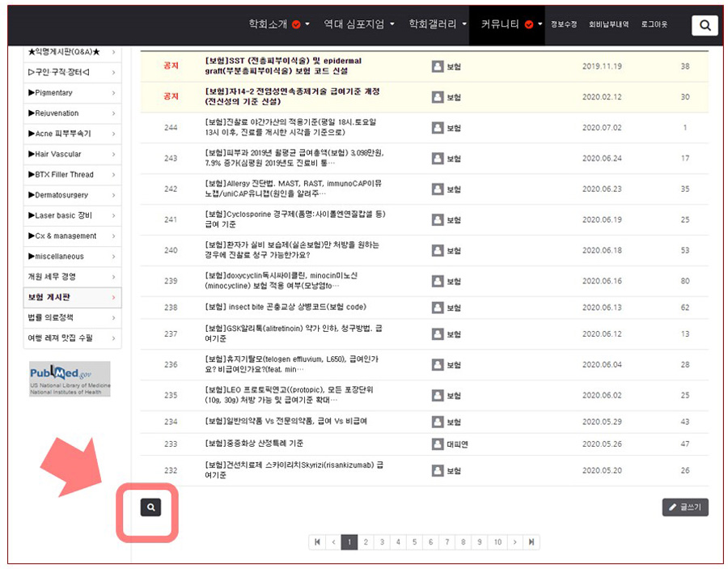Go to the first page using pagination arrow
The image size is (728, 569).
[x=317, y=542]
